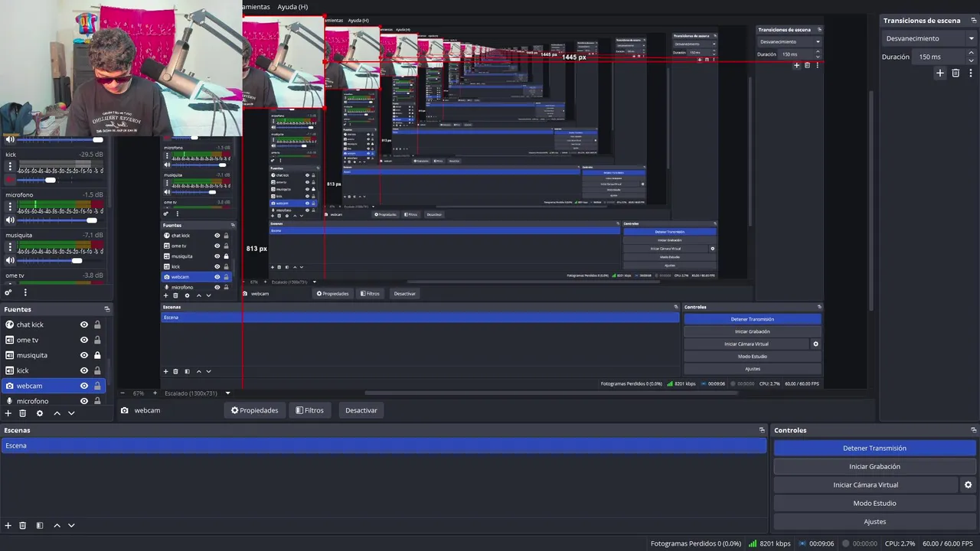Click the Duración 150 ms field
The width and height of the screenshot is (980, 551).
pos(940,57)
